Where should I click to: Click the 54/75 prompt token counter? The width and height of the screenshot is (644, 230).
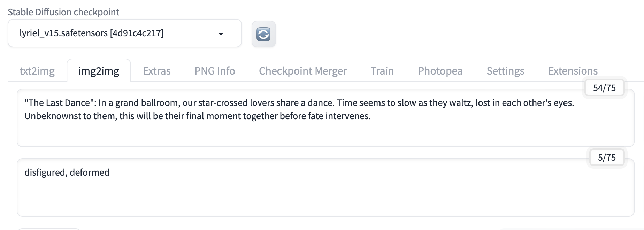point(604,87)
